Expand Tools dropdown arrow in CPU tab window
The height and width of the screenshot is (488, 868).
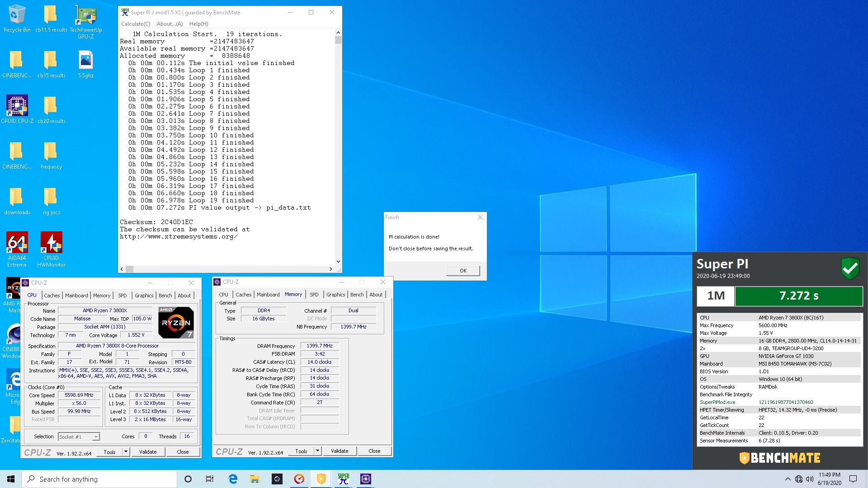pos(126,452)
